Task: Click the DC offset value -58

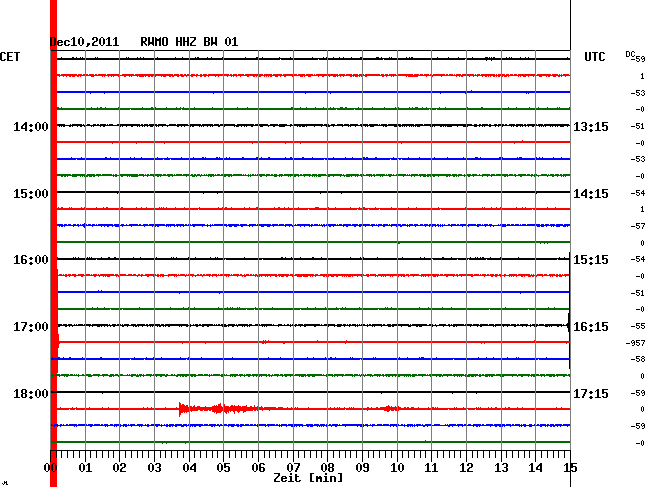Action: click(638, 359)
